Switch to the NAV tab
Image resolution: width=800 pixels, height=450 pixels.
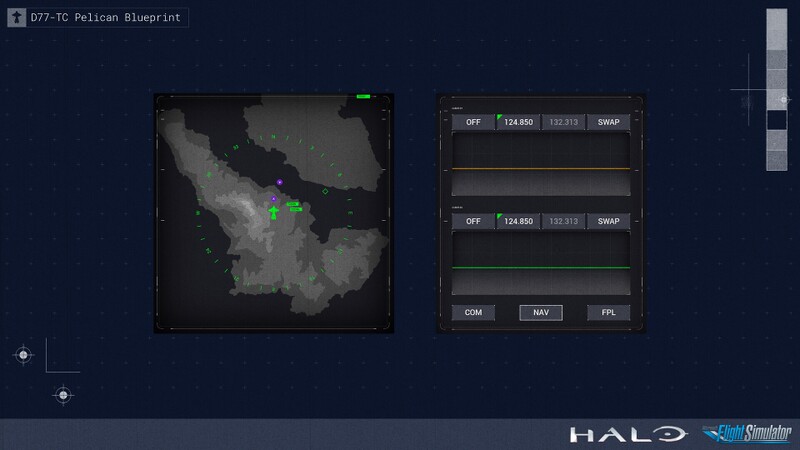click(540, 312)
